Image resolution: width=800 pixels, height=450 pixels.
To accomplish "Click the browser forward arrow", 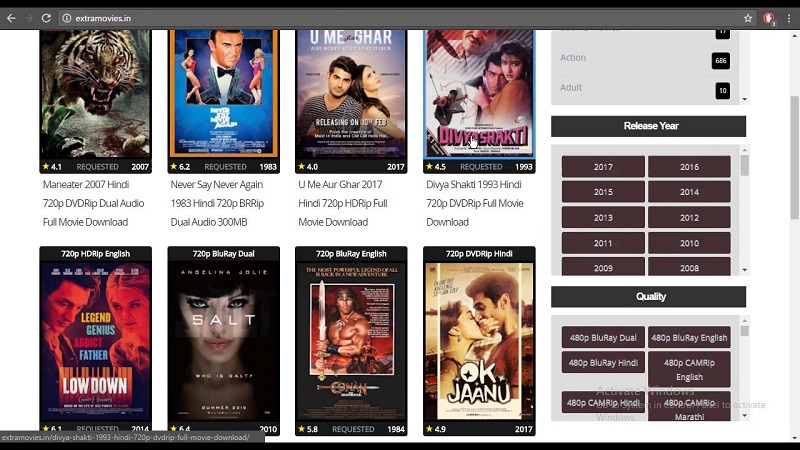I will click(x=28, y=18).
